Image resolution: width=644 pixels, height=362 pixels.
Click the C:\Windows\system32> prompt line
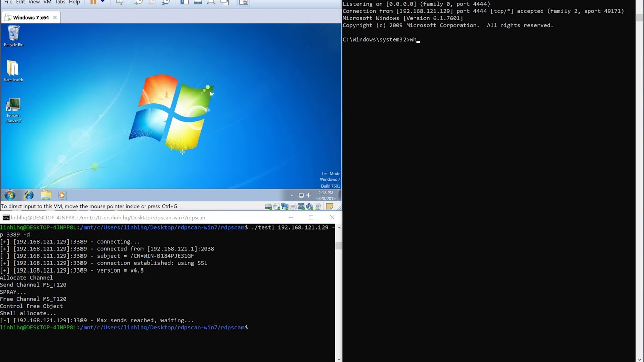point(380,40)
